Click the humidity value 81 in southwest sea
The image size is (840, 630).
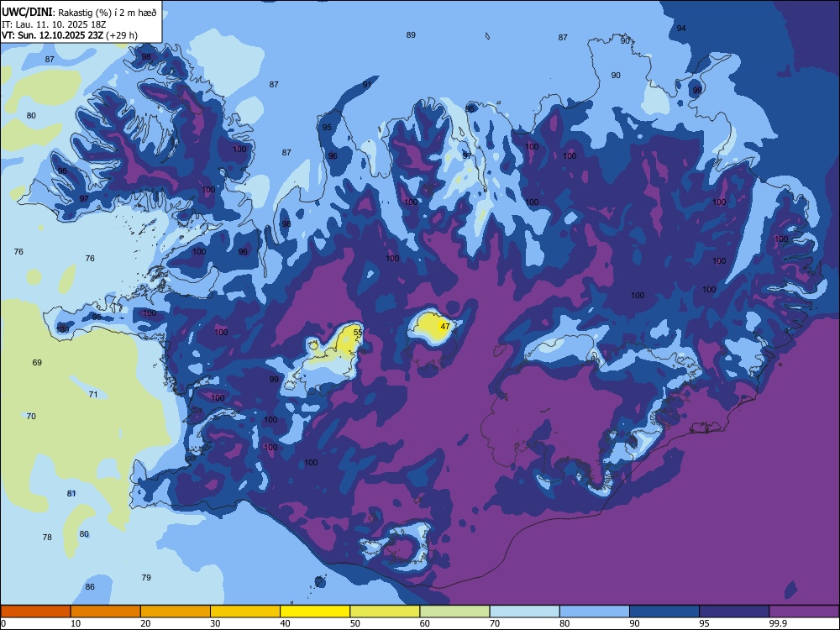tap(71, 493)
